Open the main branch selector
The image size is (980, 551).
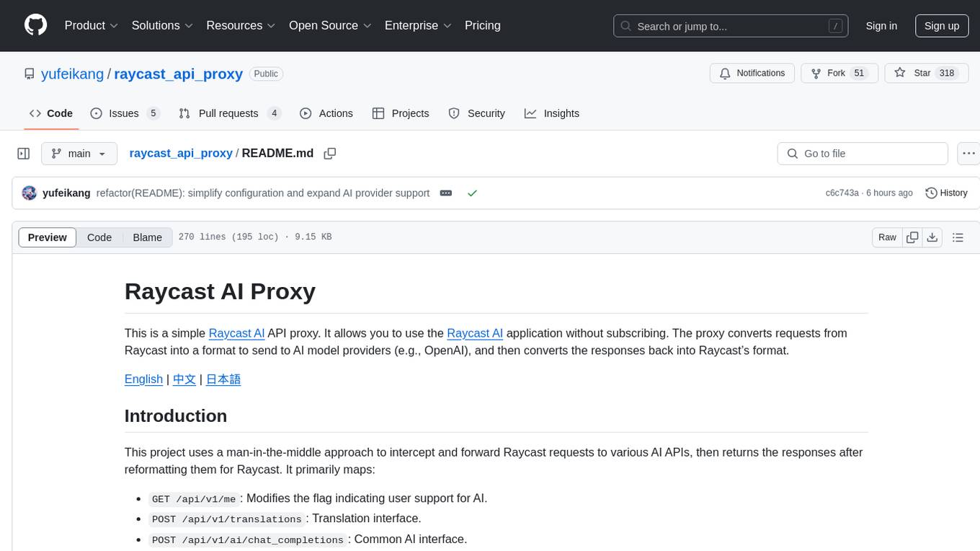79,154
